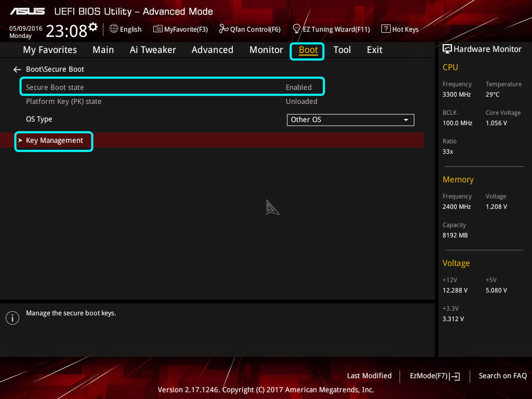Image resolution: width=532 pixels, height=399 pixels.
Task: Click memory voltage 1.208 V value
Action: tap(496, 206)
